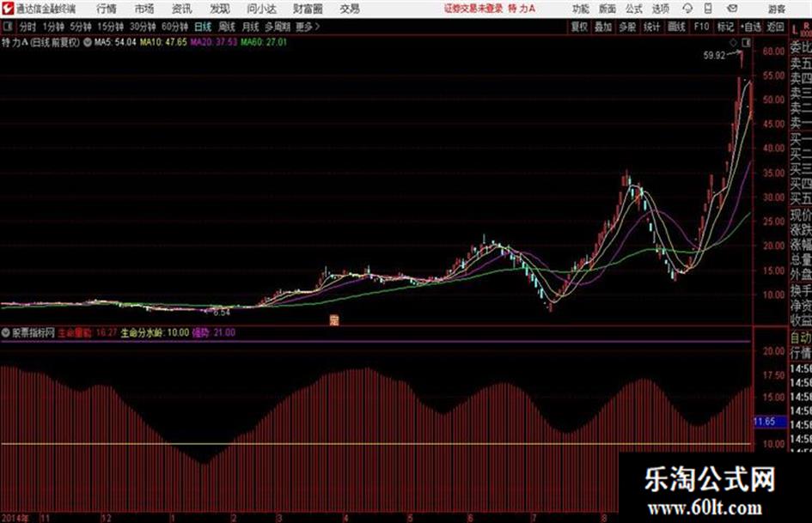812x523 pixels.
Task: Switch to the 1分钟 period tab
Action: (53, 27)
